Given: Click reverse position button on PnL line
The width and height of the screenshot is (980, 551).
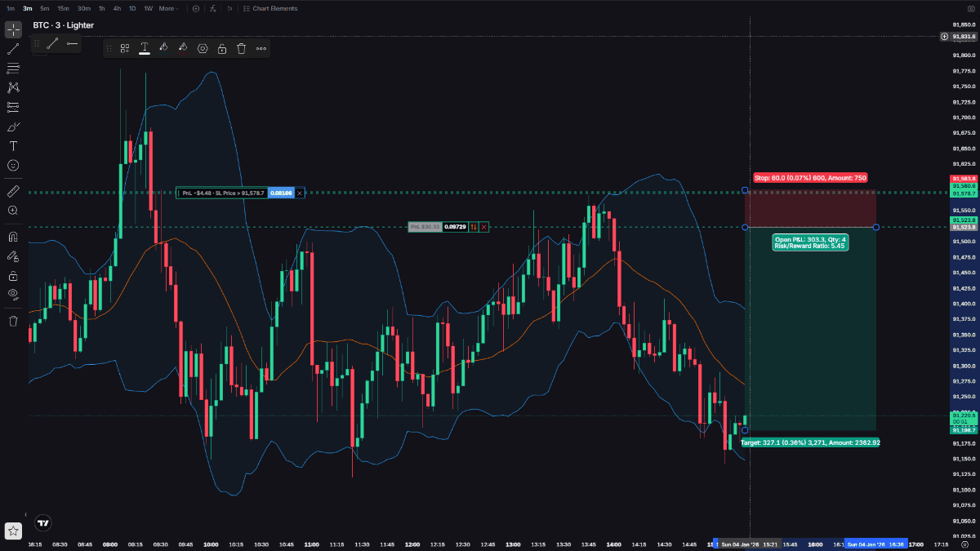Looking at the screenshot, I should (x=473, y=227).
